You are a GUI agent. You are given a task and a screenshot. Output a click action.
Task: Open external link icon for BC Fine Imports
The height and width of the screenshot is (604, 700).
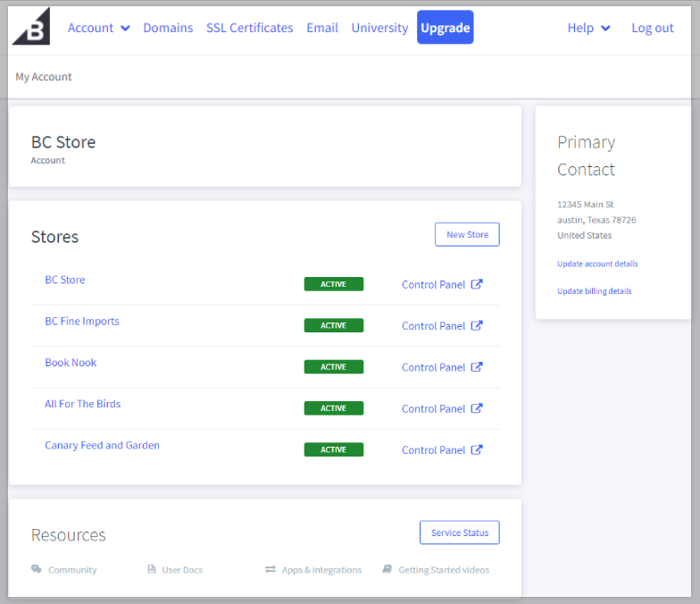tap(477, 325)
